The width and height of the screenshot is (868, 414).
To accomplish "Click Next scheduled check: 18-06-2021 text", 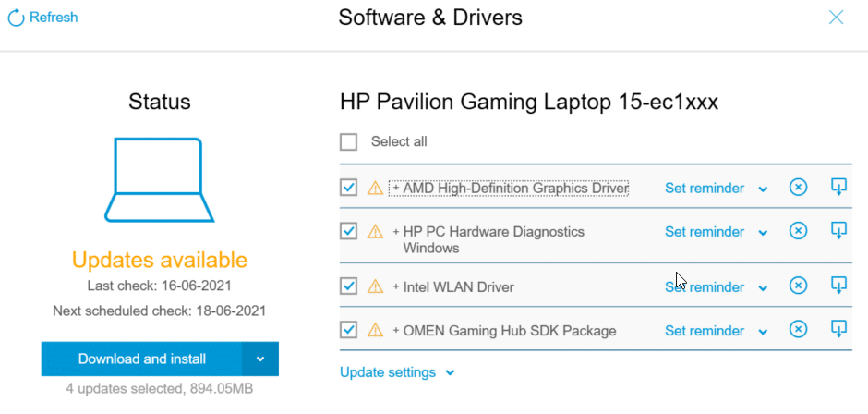I will tap(160, 310).
